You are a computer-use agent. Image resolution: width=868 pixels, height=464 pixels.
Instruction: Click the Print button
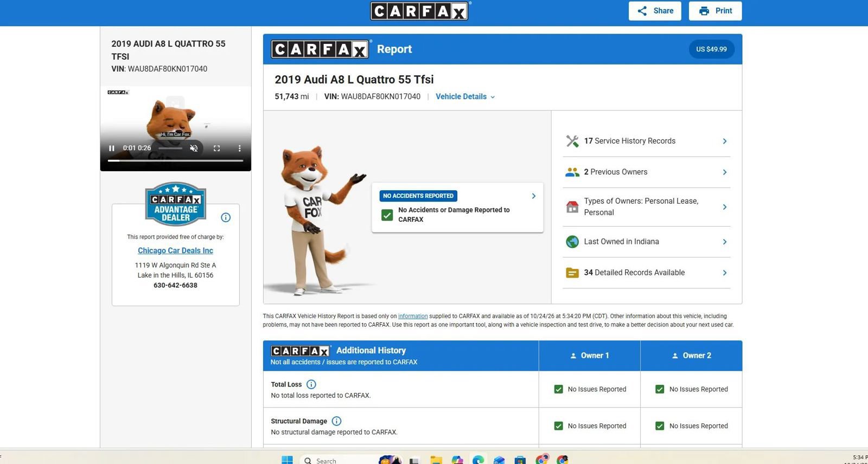[715, 11]
